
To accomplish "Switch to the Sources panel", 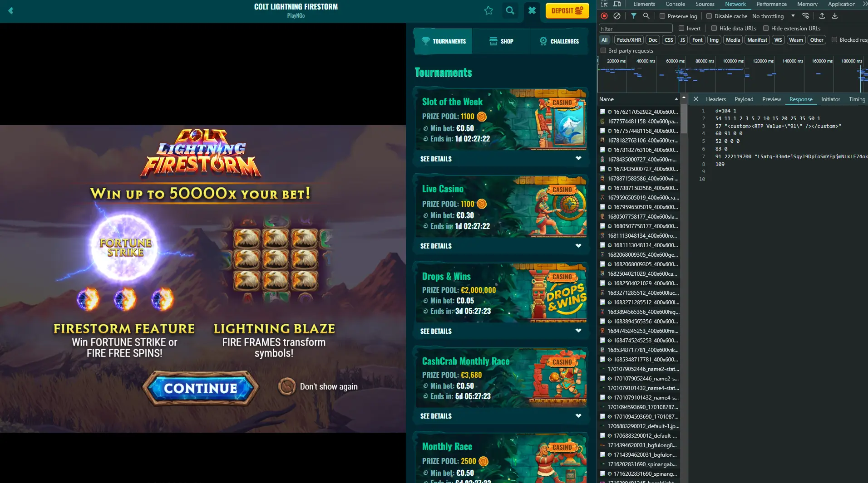I will pos(705,4).
